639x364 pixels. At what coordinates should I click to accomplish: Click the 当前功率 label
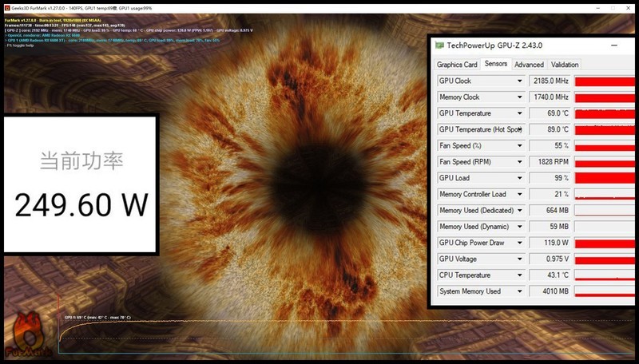[x=81, y=160]
